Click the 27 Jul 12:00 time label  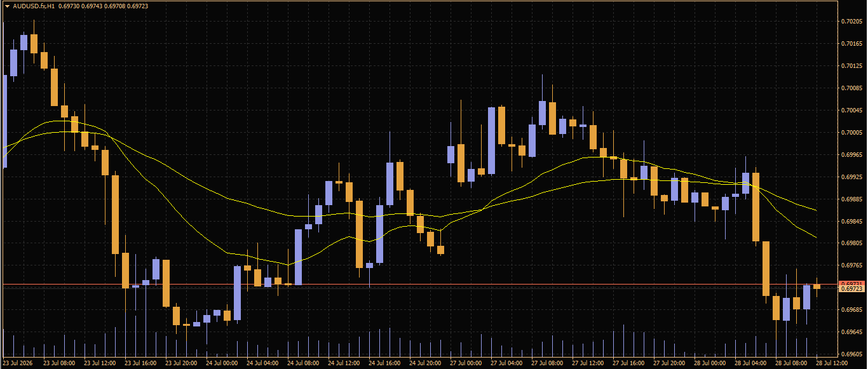pos(588,363)
